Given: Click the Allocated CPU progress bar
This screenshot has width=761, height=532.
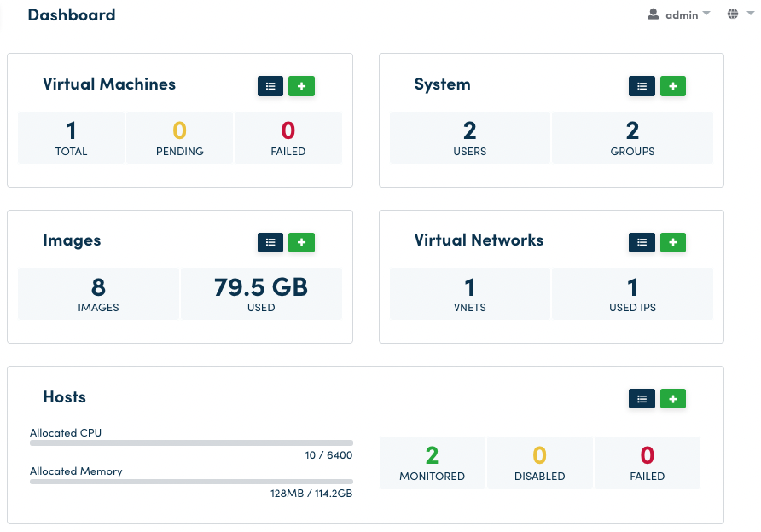Looking at the screenshot, I should point(191,443).
